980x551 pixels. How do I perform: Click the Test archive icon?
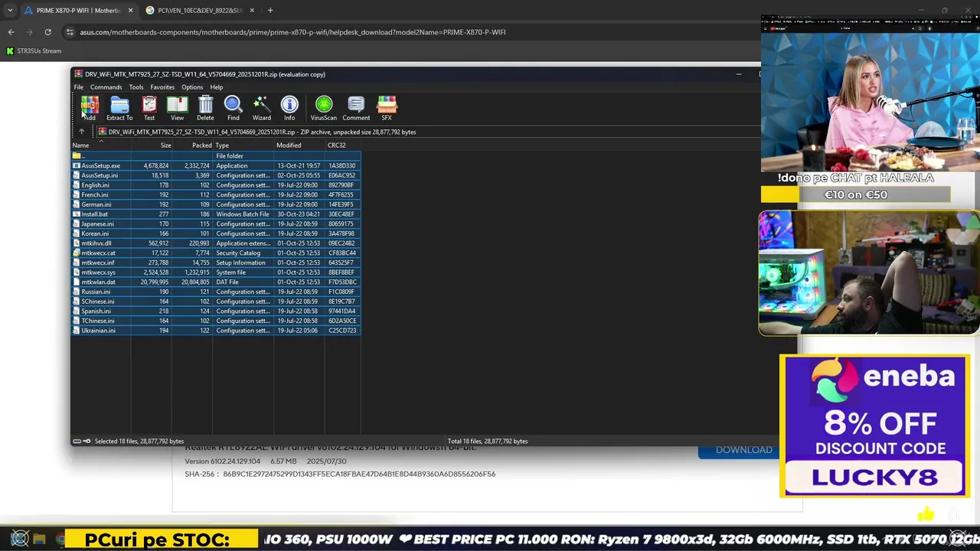(x=149, y=108)
